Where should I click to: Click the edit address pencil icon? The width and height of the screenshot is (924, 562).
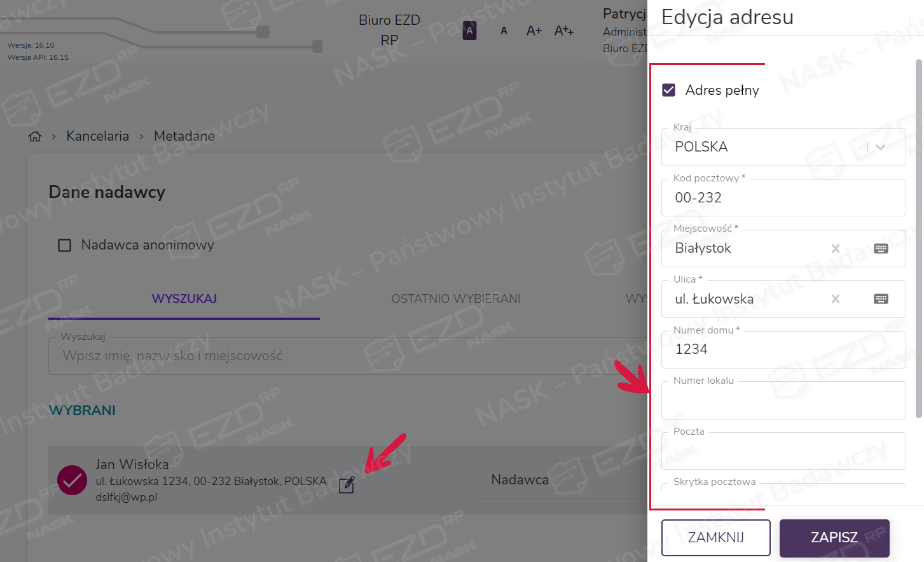(x=347, y=485)
